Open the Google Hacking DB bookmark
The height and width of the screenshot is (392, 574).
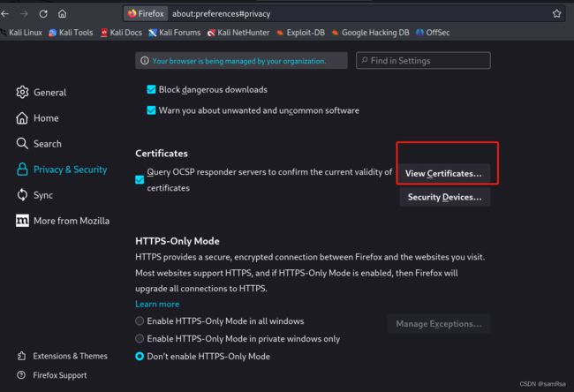371,33
